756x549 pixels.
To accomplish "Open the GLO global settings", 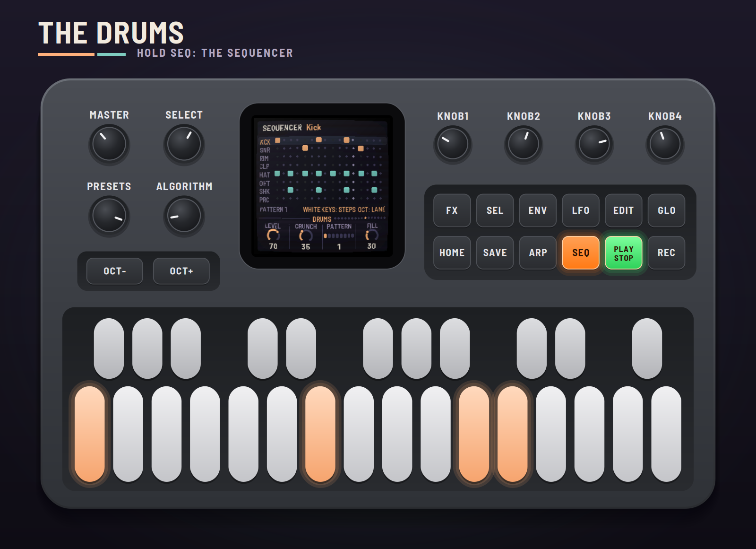I will point(667,210).
